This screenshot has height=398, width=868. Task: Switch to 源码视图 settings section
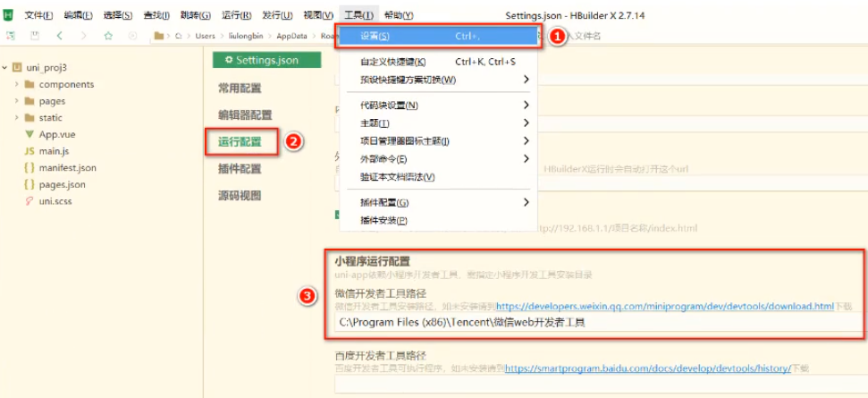tap(240, 195)
